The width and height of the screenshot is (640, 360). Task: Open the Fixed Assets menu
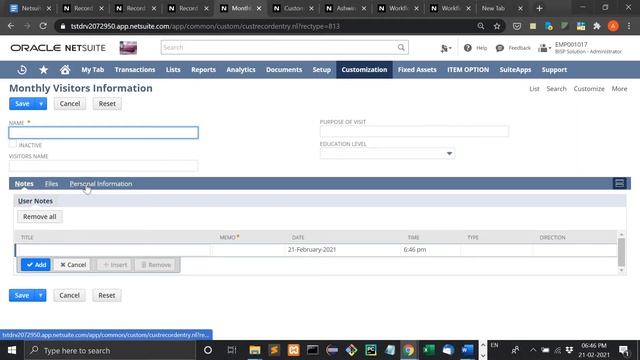pos(417,70)
